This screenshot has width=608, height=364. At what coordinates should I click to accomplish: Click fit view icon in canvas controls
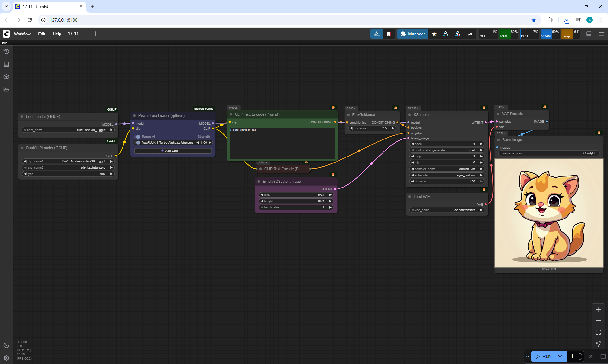click(x=598, y=332)
